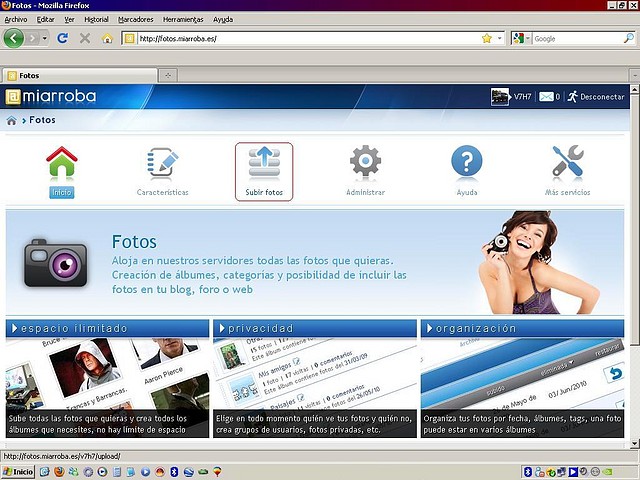The image size is (640, 480).
Task: Click the status bar URL text
Action: coord(62,456)
